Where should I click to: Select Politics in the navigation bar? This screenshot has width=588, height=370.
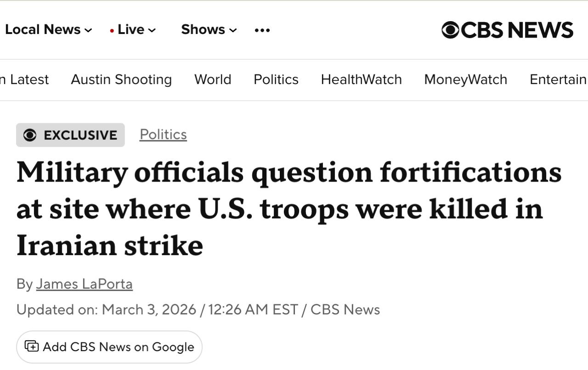coord(276,80)
